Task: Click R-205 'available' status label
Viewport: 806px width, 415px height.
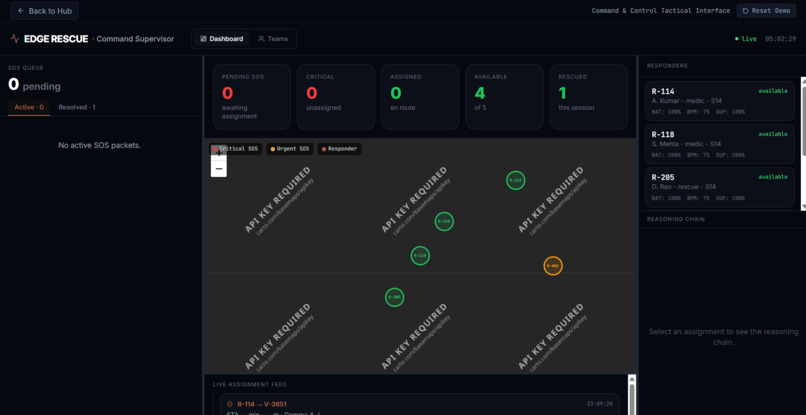Action: (x=773, y=177)
